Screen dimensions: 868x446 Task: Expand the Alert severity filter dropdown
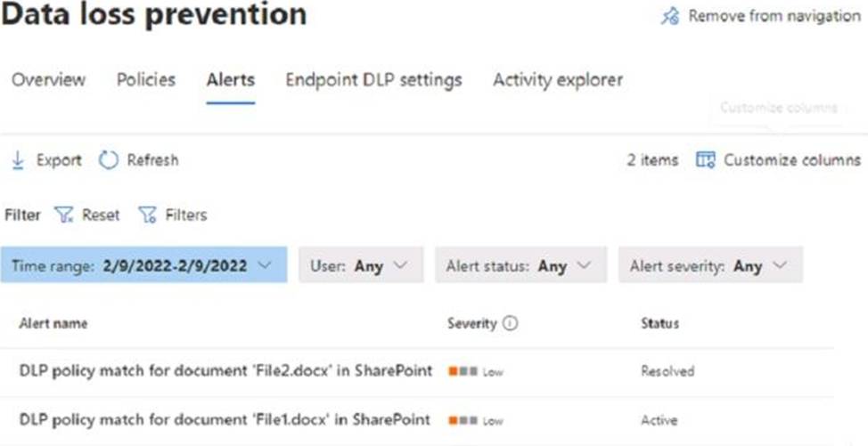point(711,265)
